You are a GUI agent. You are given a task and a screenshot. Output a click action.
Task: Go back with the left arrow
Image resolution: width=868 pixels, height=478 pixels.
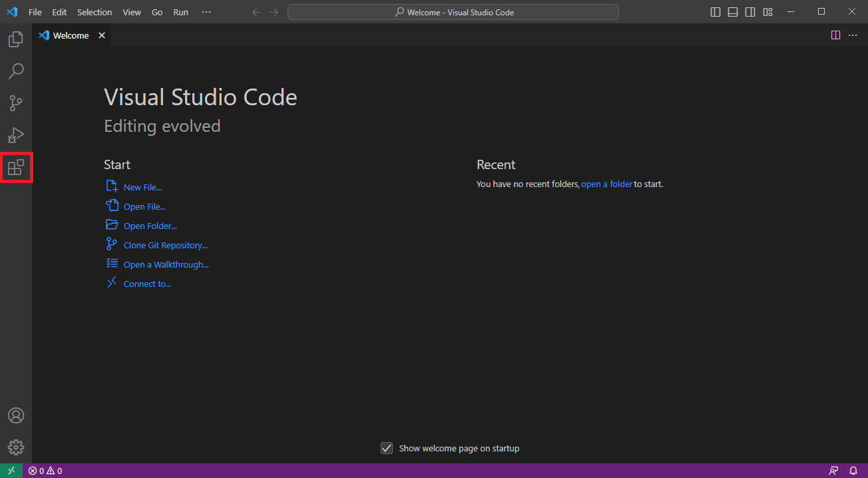(x=256, y=12)
